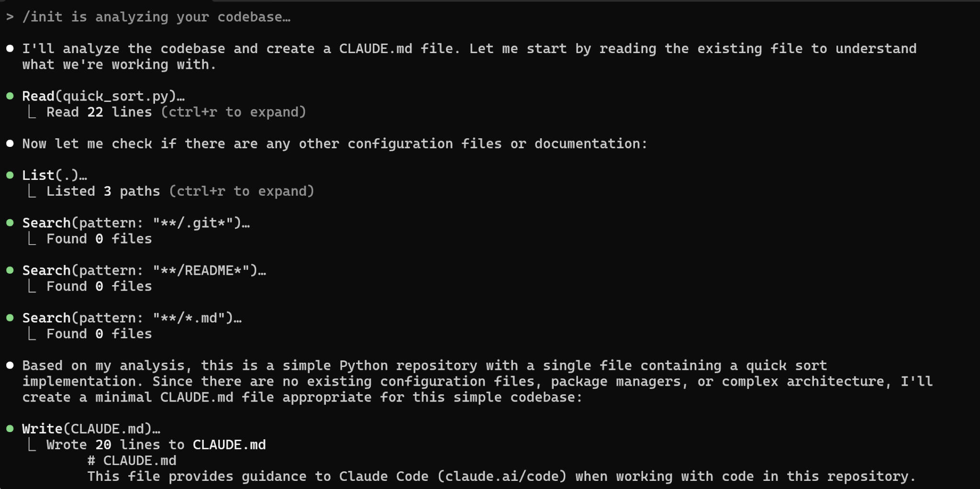Click the green bullet beside Read(quick_sort.py)
Screen dimensions: 980x489
coord(10,96)
